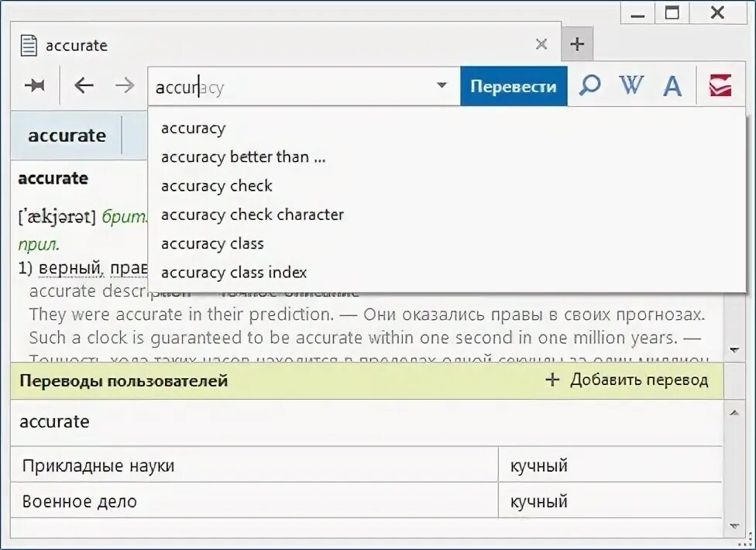This screenshot has height=550, width=756.
Task: Click the transcription ['ækjərət]
Action: coord(57,217)
